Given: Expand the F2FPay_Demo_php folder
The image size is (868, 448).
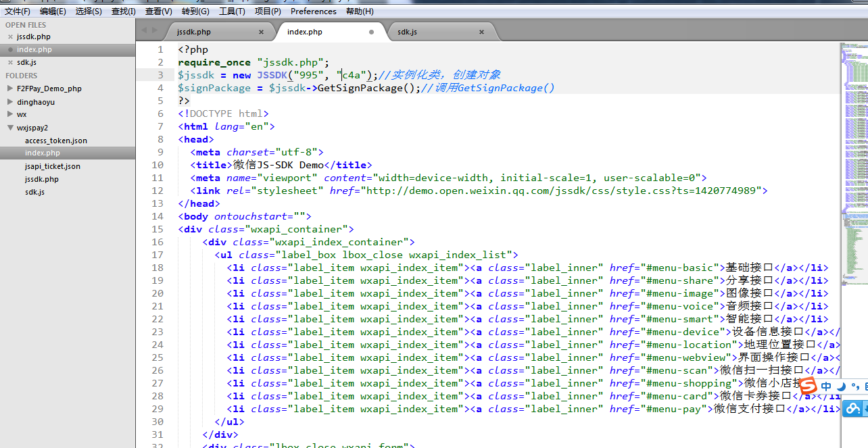Looking at the screenshot, I should 9,89.
